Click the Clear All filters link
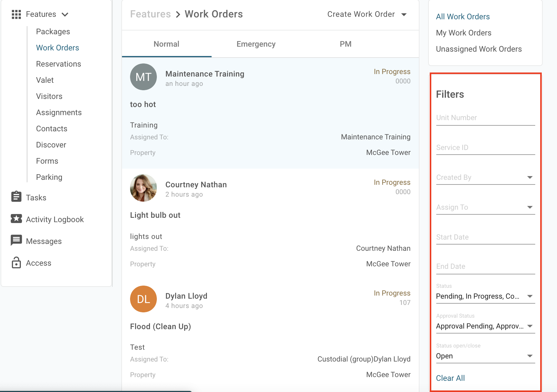 450,378
